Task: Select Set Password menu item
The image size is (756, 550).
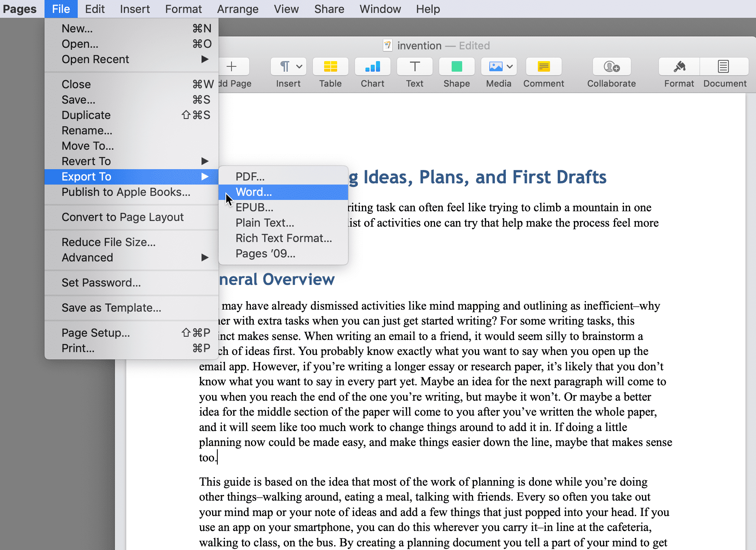Action: 132,282
